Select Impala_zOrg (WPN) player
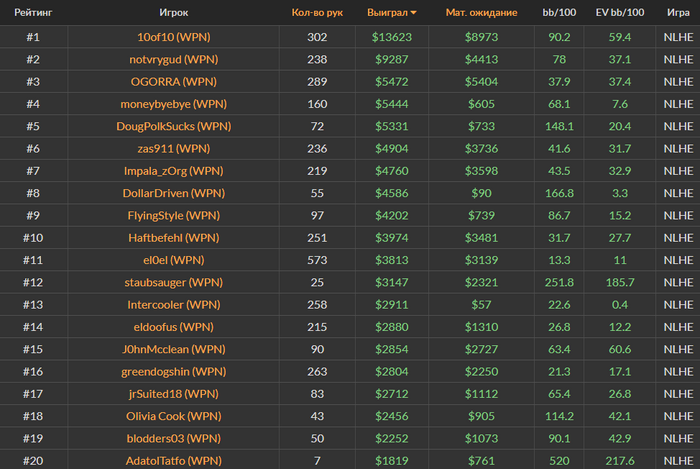Viewport: 700px width, 469px height. click(x=174, y=171)
